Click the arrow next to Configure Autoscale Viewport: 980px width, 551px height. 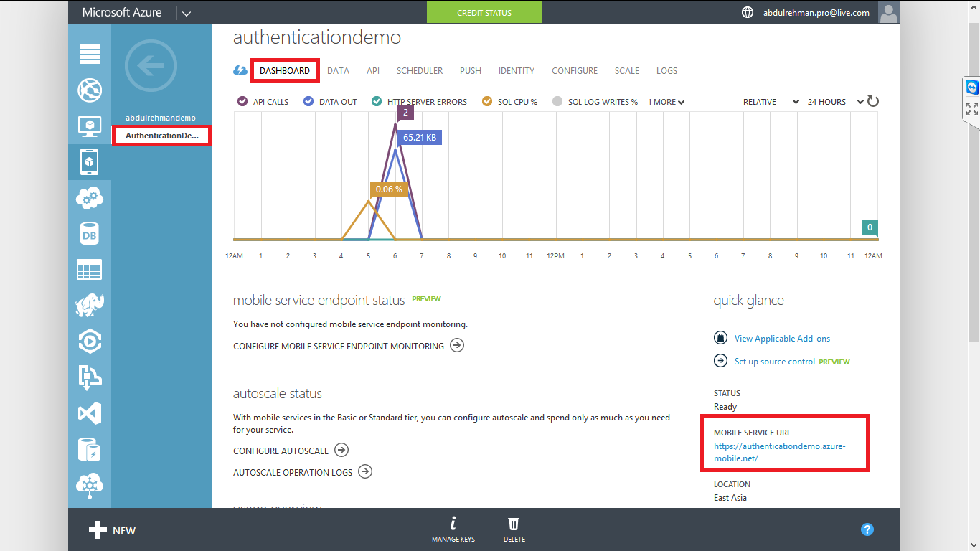click(x=341, y=451)
